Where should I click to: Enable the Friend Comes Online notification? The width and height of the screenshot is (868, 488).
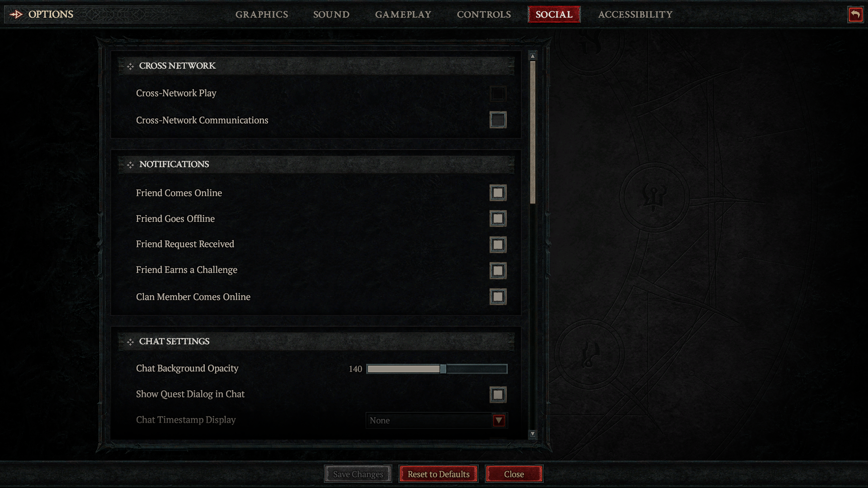pos(497,192)
